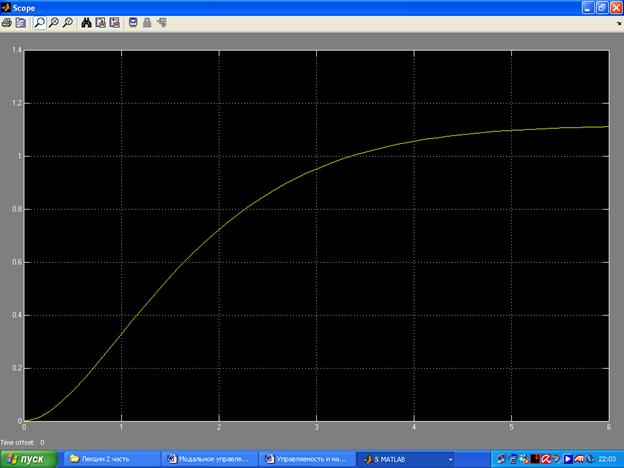Switch to Модальное управле... Word document
The image size is (624, 468).
pos(210,459)
